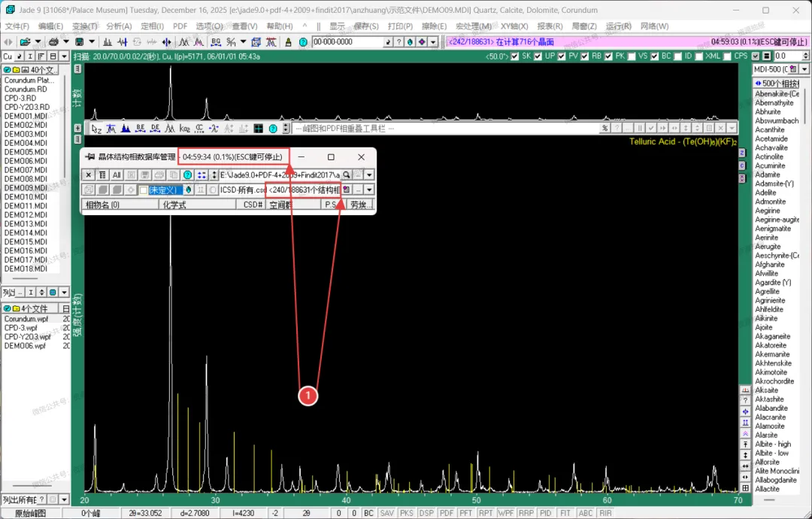This screenshot has width=812, height=519.
Task: Open the dropdown arrow next to printer icon
Action: 65,42
